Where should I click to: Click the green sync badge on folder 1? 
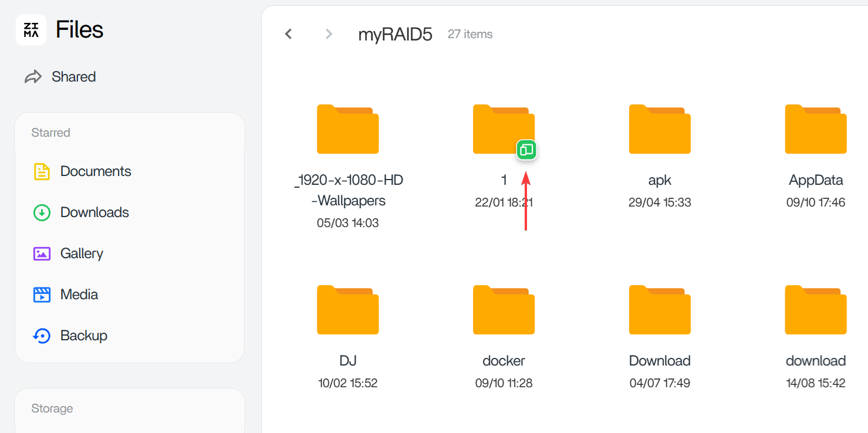(526, 150)
